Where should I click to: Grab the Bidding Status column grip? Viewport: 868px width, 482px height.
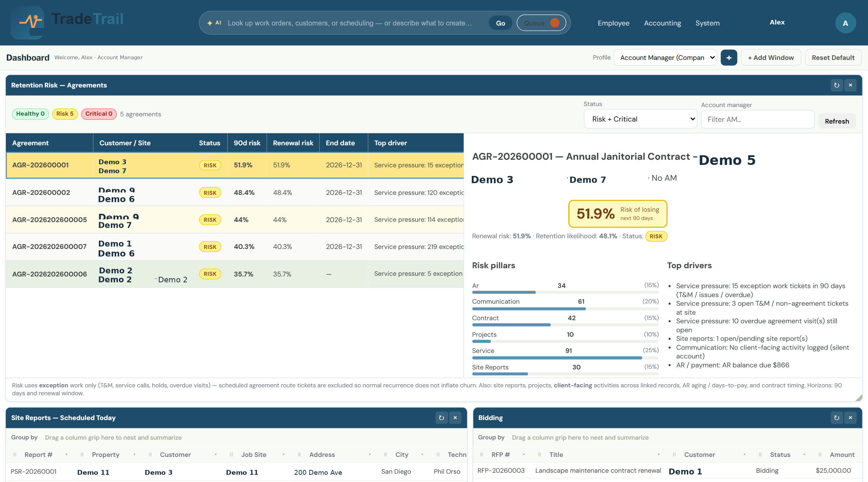tap(760, 455)
